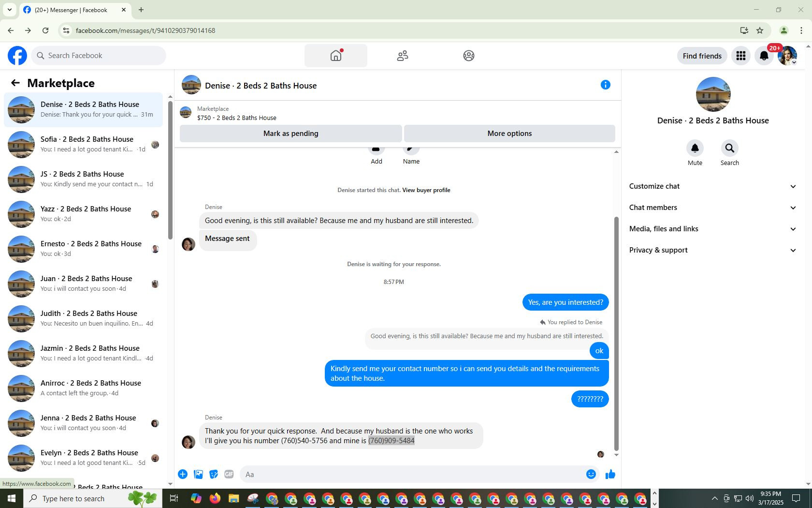Expand Media, files and links section
The width and height of the screenshot is (812, 508).
[x=713, y=229]
